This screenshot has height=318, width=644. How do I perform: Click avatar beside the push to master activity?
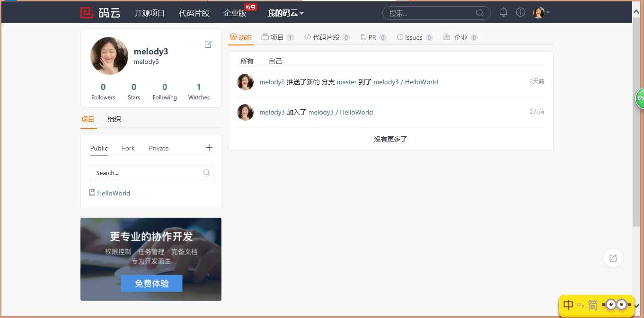coord(245,82)
